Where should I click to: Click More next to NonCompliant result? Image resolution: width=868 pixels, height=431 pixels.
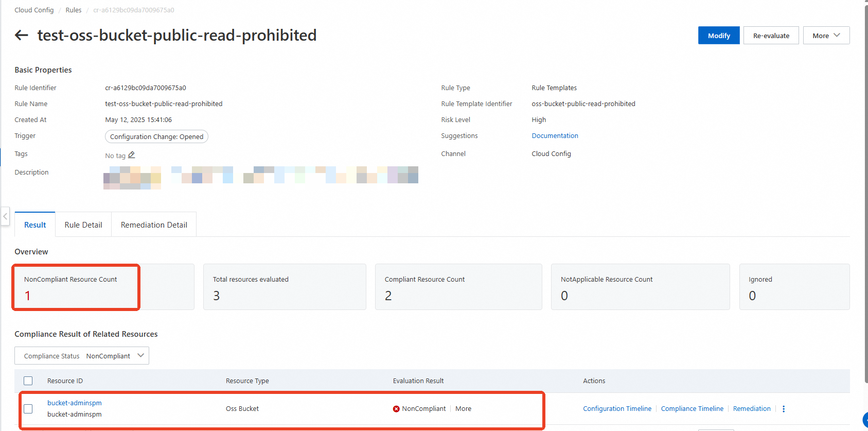pos(463,409)
